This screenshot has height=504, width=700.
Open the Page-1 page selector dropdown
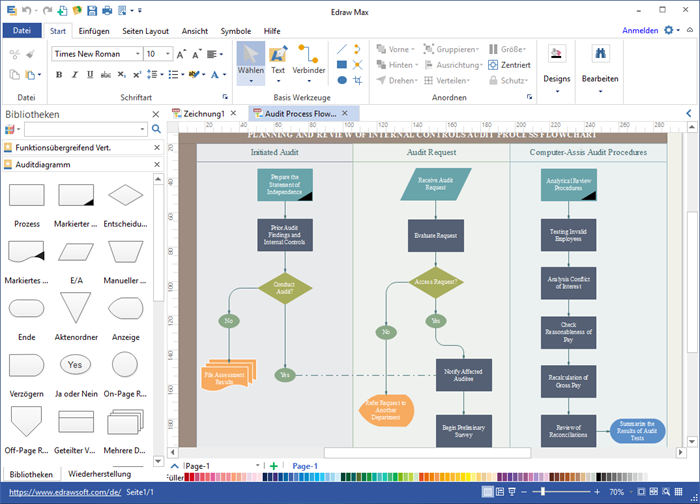click(x=258, y=466)
